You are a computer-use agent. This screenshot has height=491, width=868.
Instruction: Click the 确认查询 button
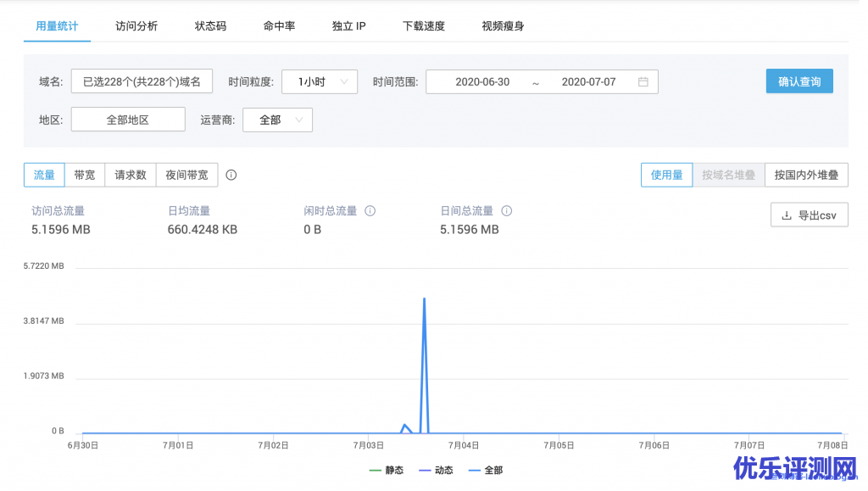(x=798, y=81)
